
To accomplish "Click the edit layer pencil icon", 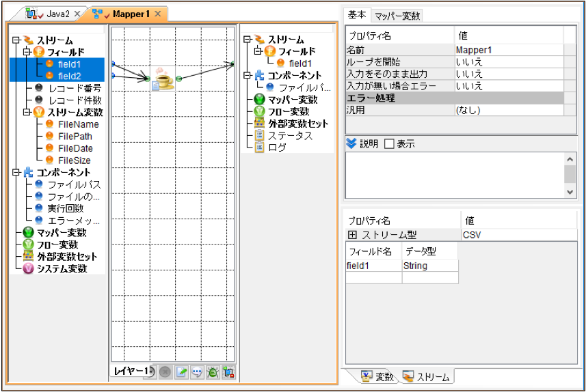I will click(x=181, y=372).
